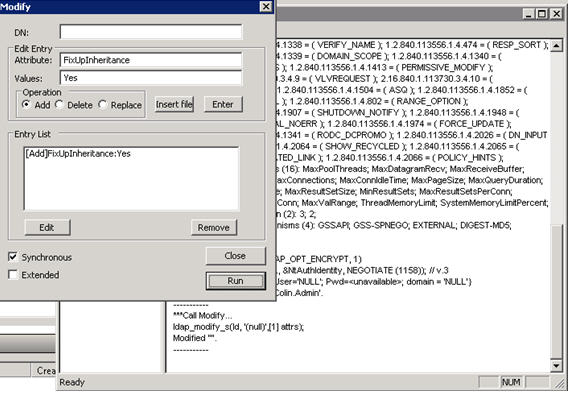Click the output pane scroll up arrow

click(556, 45)
